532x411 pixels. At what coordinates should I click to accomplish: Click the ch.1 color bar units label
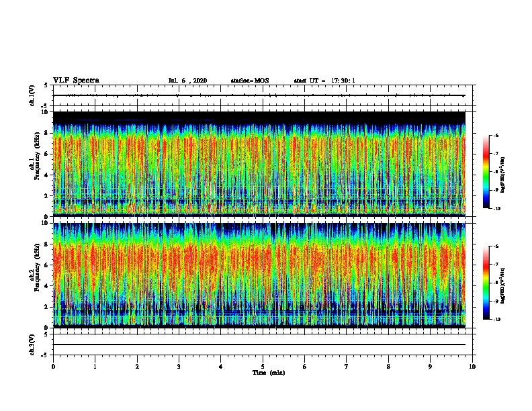[503, 175]
